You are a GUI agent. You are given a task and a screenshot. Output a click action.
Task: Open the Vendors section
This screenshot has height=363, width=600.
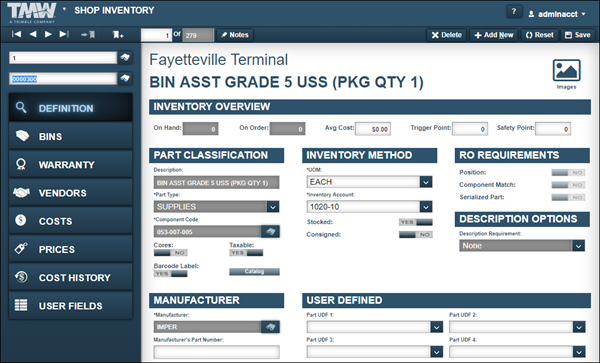click(x=70, y=193)
